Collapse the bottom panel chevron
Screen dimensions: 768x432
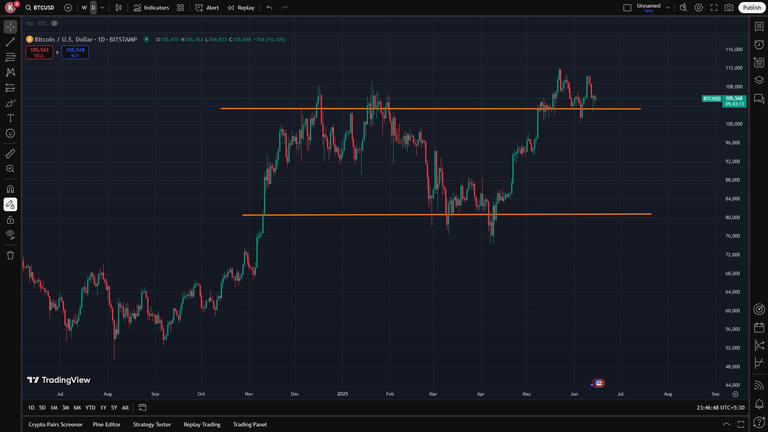coord(726,424)
